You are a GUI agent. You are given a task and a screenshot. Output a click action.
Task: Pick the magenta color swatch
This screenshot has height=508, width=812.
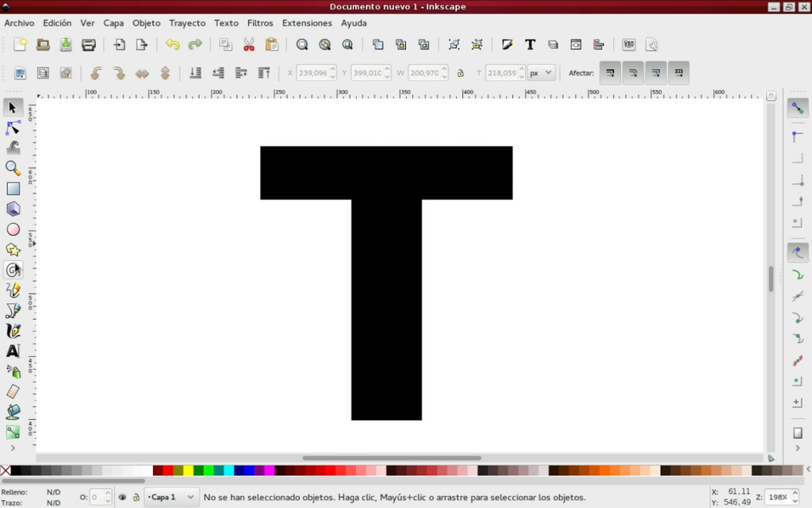click(270, 470)
